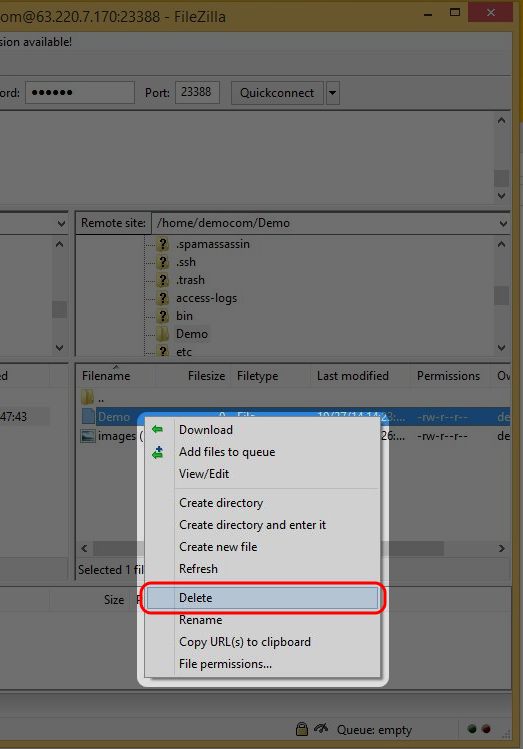Click local tree scrollbar down arrow
The height and width of the screenshot is (749, 523).
[59, 348]
